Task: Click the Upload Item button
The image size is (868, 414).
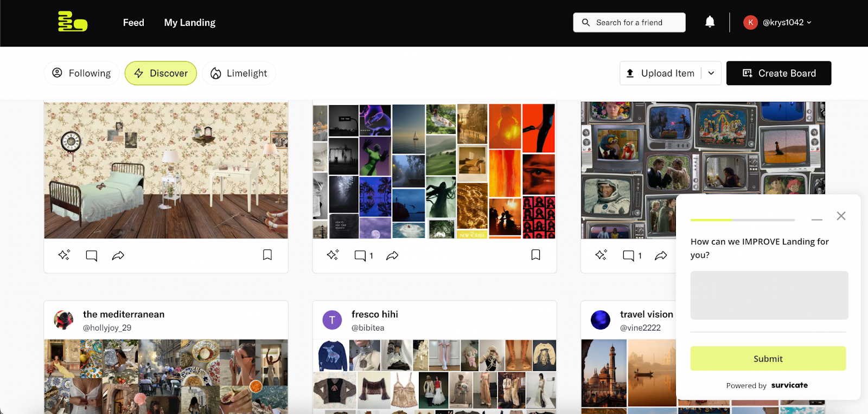Action: (661, 73)
